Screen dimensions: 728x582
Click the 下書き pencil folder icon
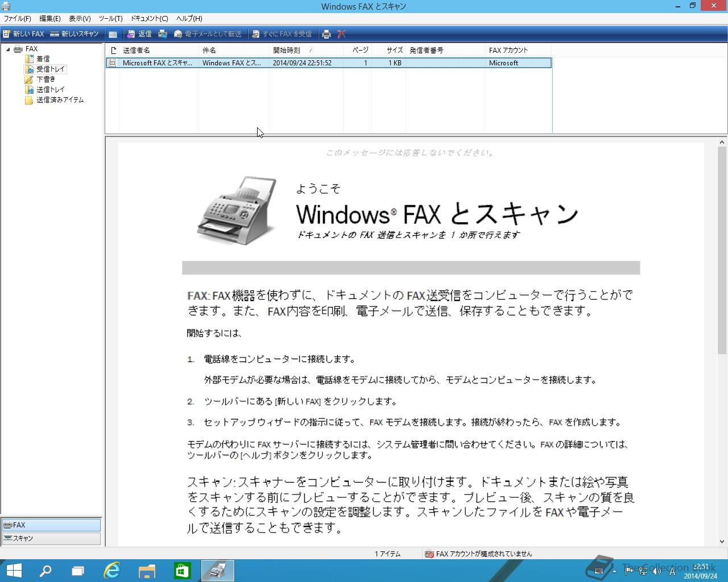(29, 80)
